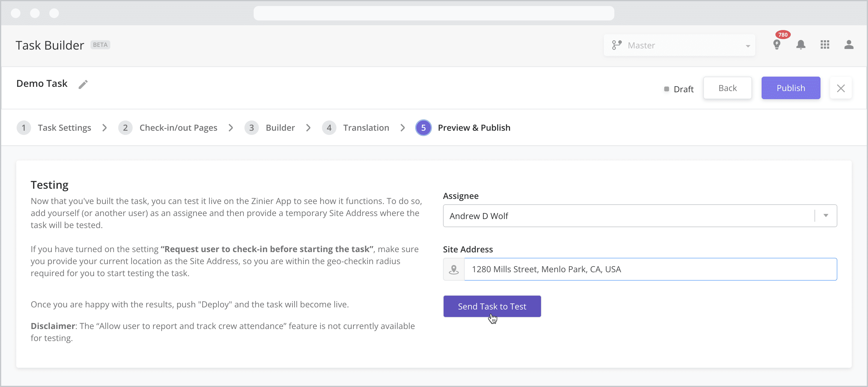Click the notification bell icon
The image size is (868, 387).
(x=802, y=45)
